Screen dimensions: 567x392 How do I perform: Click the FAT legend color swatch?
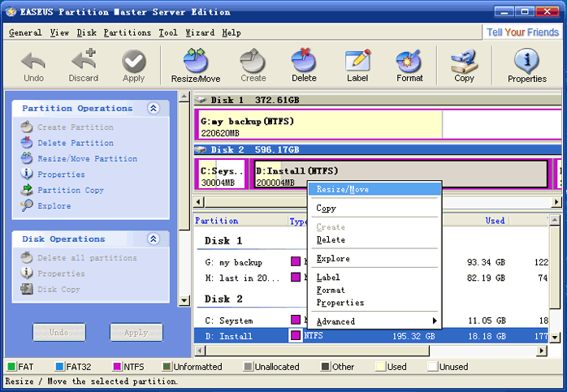point(11,367)
